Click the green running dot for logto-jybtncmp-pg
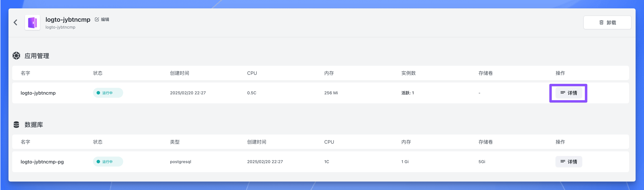The image size is (644, 190). [98, 162]
